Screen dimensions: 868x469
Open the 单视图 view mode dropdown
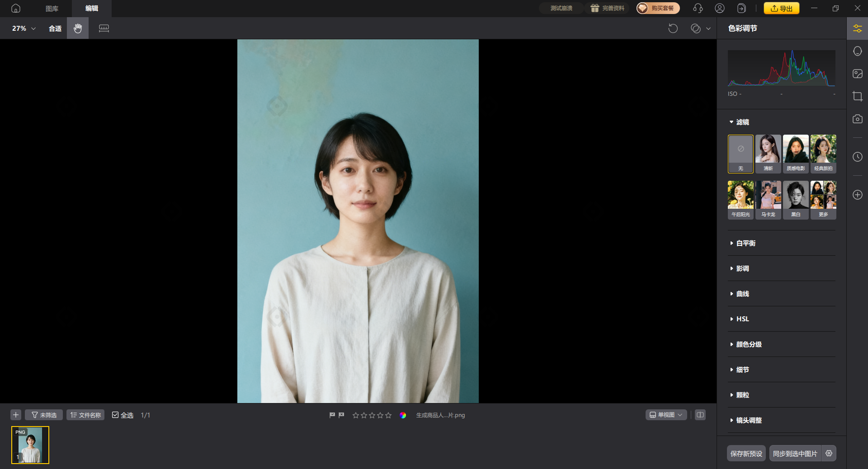click(x=666, y=415)
